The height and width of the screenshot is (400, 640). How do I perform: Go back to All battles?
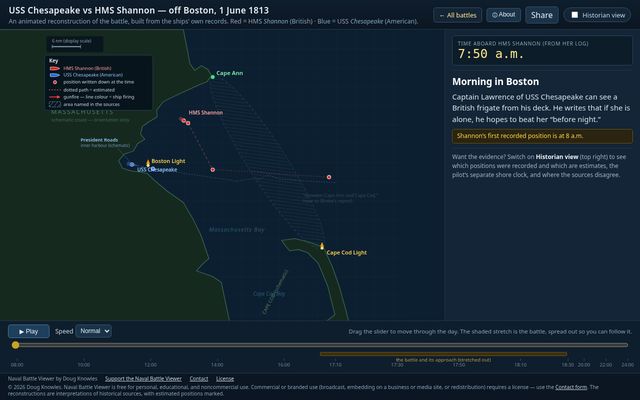pyautogui.click(x=457, y=15)
